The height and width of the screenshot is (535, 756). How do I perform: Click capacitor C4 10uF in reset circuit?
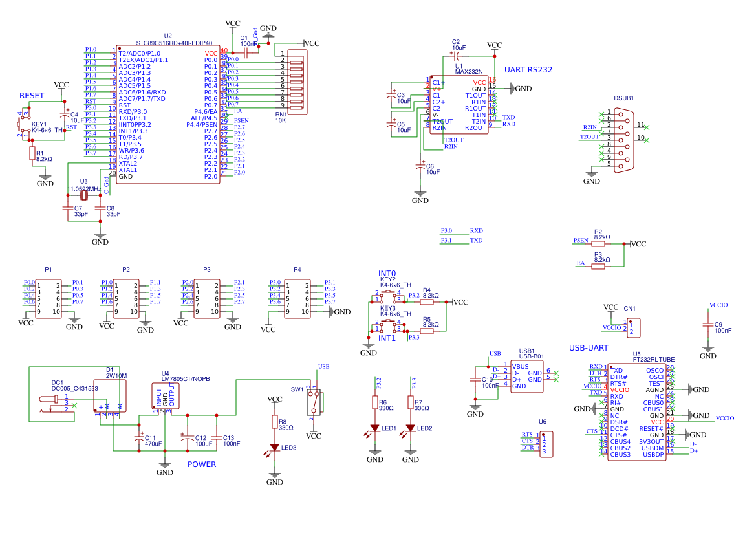[64, 115]
